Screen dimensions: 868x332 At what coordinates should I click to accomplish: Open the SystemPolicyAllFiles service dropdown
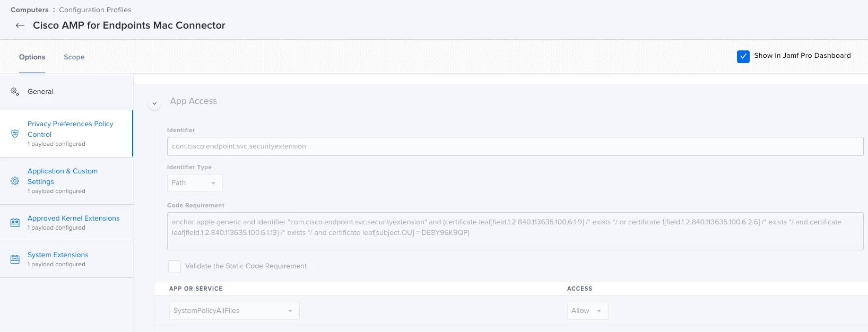coord(235,311)
